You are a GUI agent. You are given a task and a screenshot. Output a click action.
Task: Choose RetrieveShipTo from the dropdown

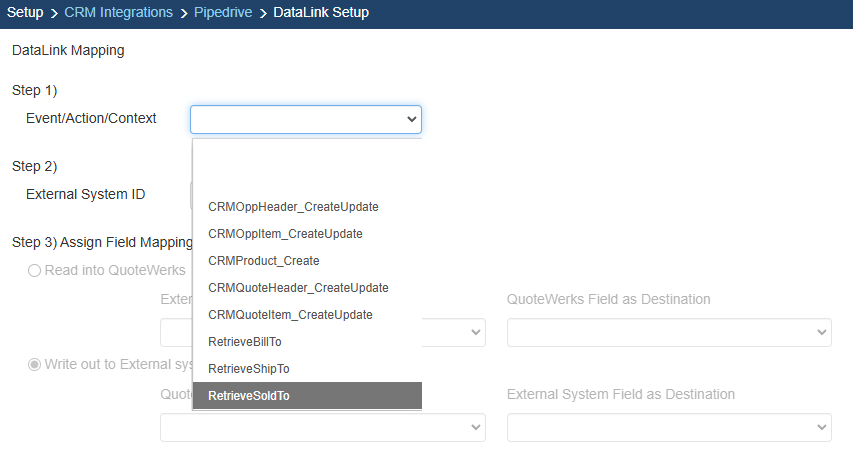point(249,369)
